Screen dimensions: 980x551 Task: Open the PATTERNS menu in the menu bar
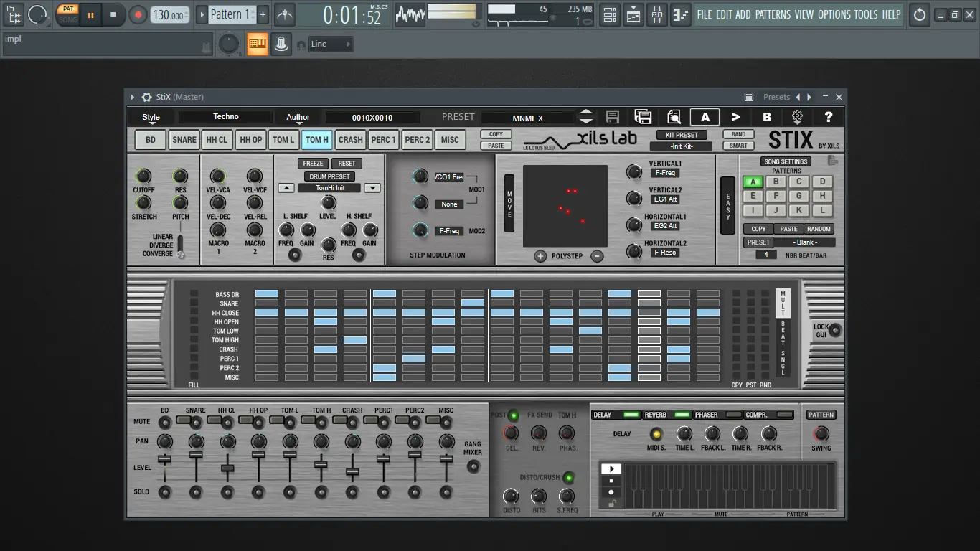[x=773, y=14]
